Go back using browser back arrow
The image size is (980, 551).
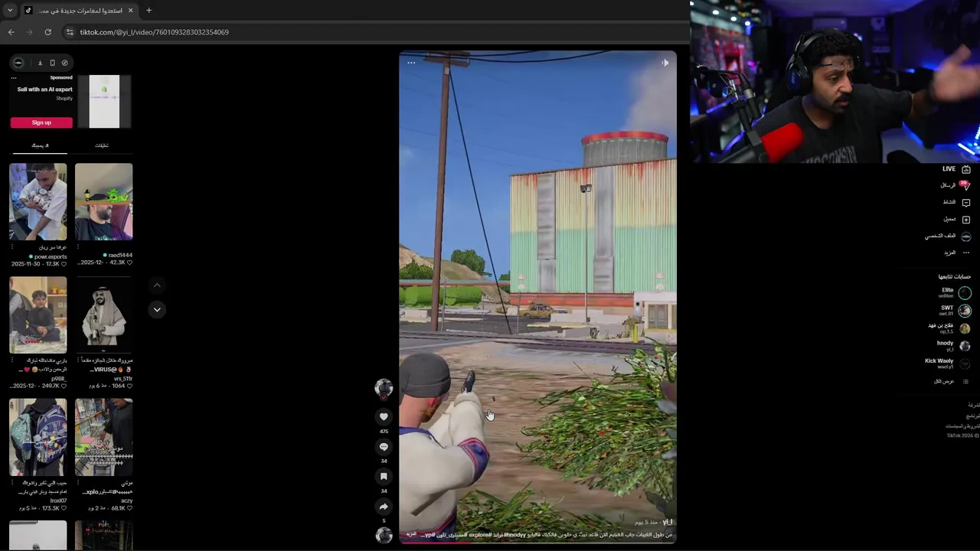click(x=11, y=32)
